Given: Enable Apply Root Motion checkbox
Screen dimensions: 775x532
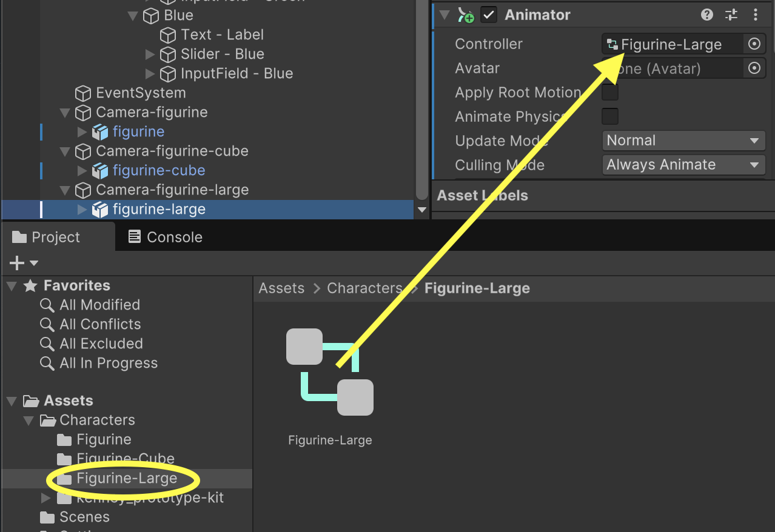Looking at the screenshot, I should click(x=609, y=93).
